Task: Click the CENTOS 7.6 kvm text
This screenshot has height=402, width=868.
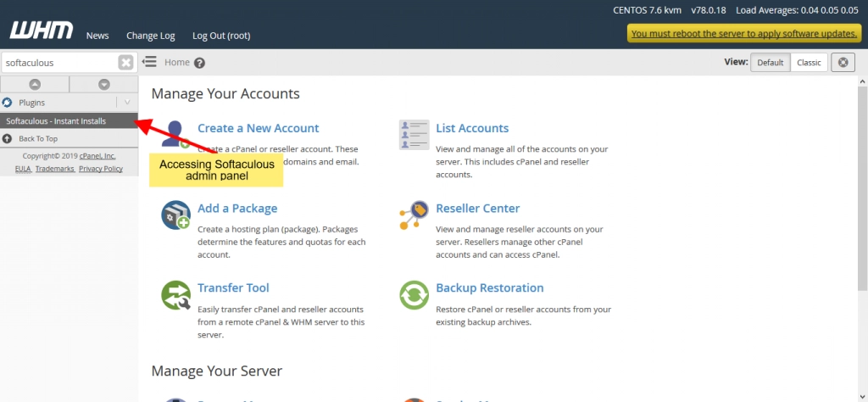Action: (648, 10)
